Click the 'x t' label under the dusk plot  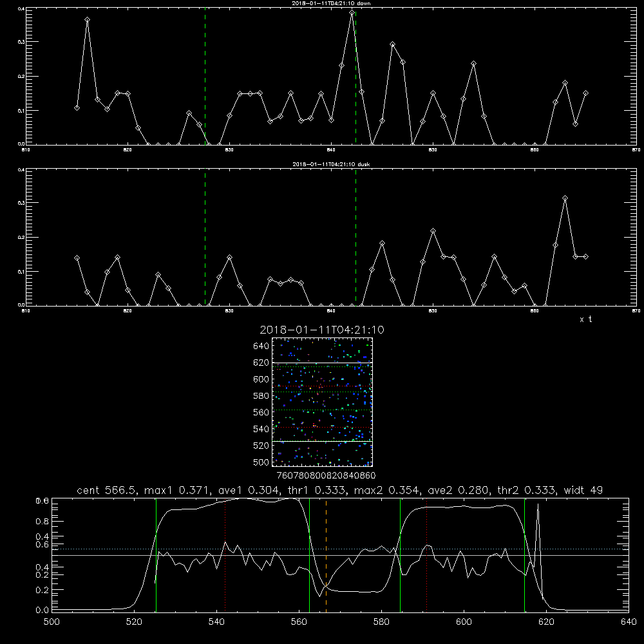pyautogui.click(x=585, y=319)
